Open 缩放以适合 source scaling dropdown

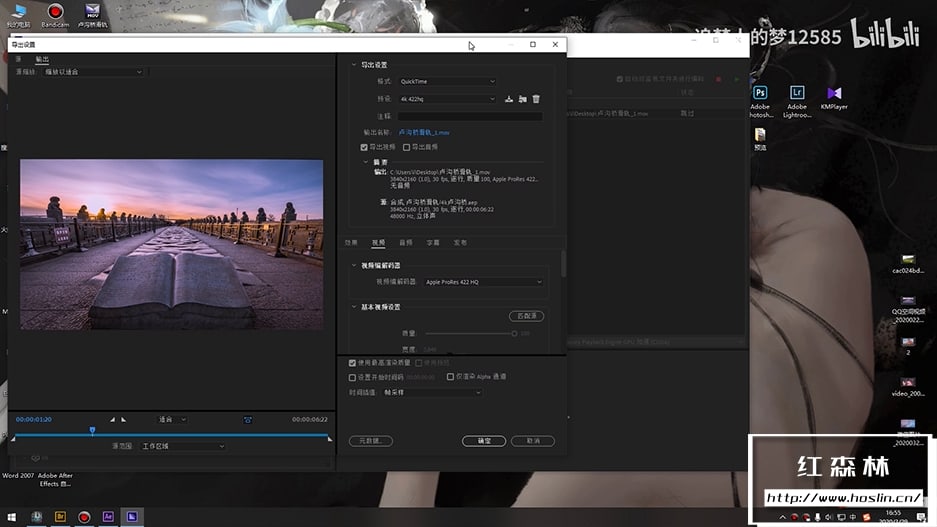pyautogui.click(x=93, y=72)
